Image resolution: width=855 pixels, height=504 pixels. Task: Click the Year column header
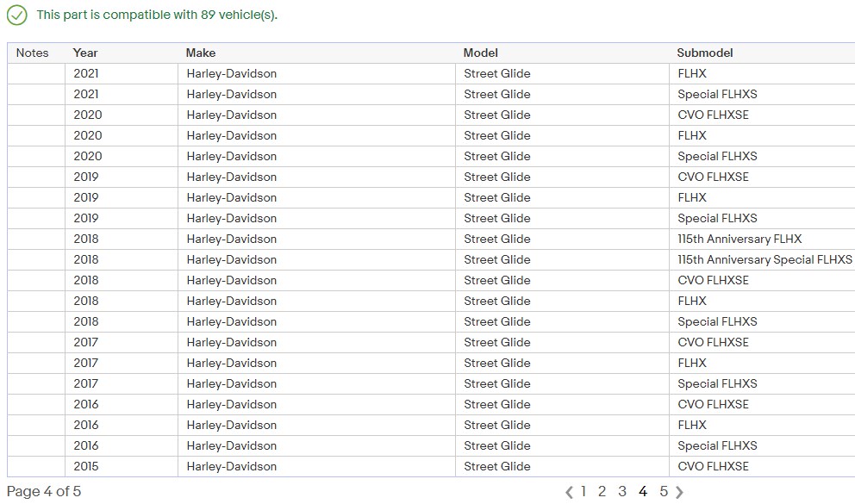coord(85,53)
